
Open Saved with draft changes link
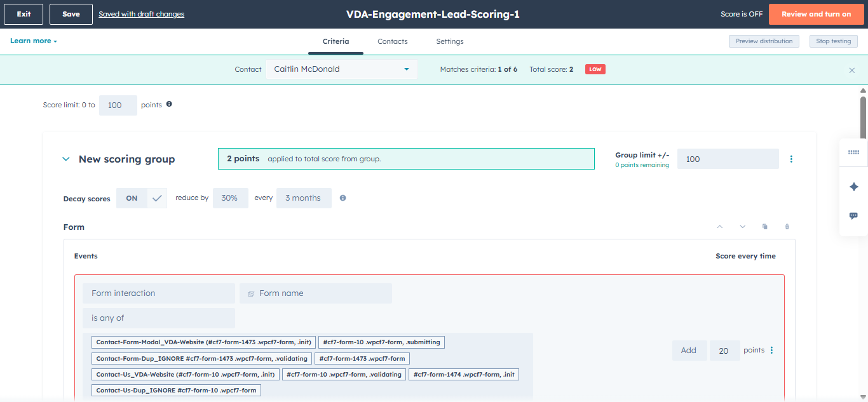tap(142, 14)
